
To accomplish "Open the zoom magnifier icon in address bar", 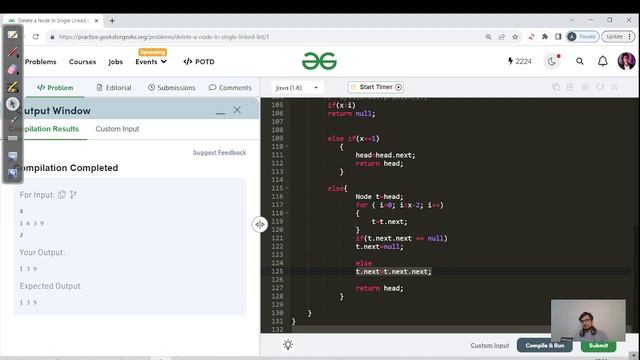I will [x=488, y=37].
